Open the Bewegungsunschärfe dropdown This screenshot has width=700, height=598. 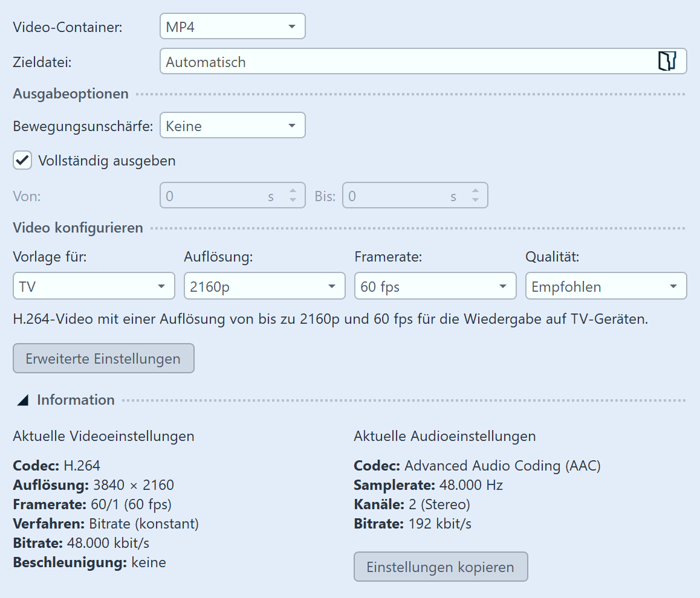tap(232, 126)
